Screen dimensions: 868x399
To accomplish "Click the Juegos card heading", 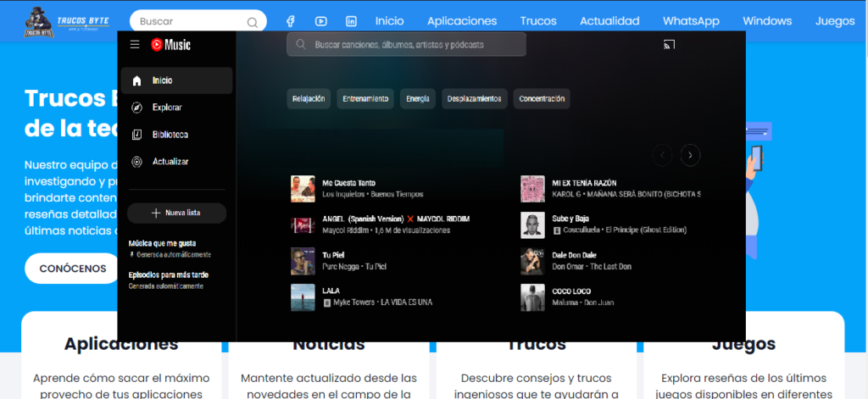I will [744, 346].
